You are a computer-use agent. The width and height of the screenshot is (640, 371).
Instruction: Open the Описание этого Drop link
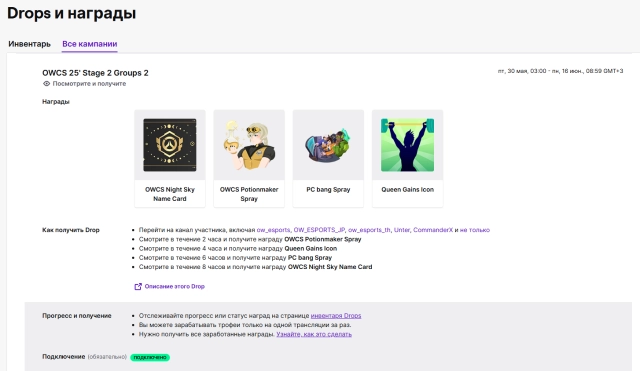coord(175,287)
